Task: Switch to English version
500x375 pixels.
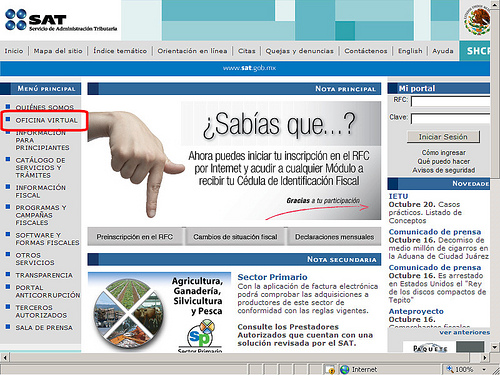Action: point(410,51)
